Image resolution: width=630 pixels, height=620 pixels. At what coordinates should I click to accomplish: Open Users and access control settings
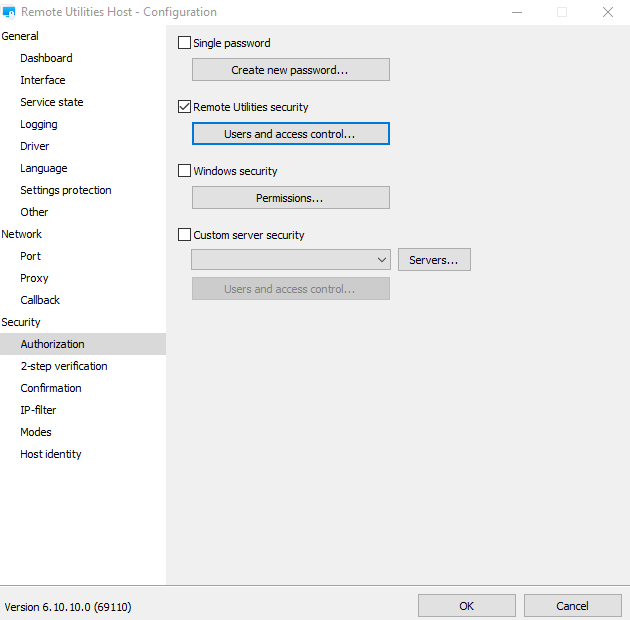(x=290, y=134)
